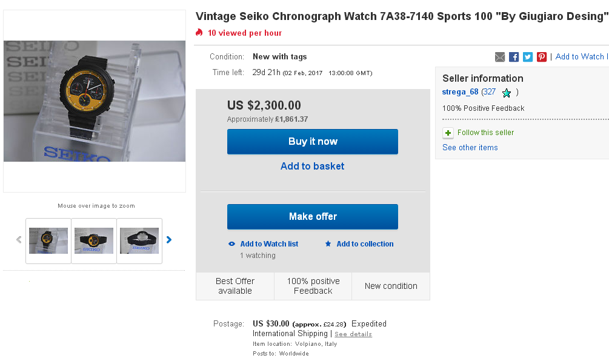Click next arrow in thumbnail carousel
This screenshot has height=364, width=609.
[169, 240]
